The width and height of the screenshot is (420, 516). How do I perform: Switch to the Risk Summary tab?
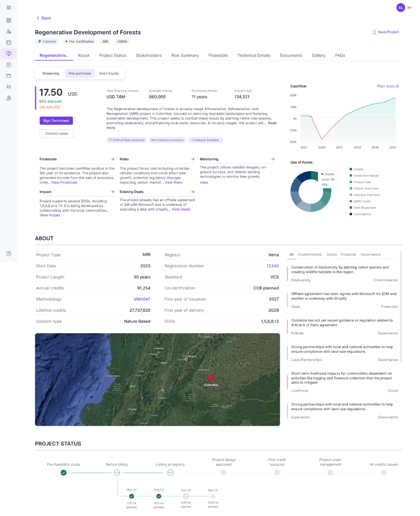185,55
